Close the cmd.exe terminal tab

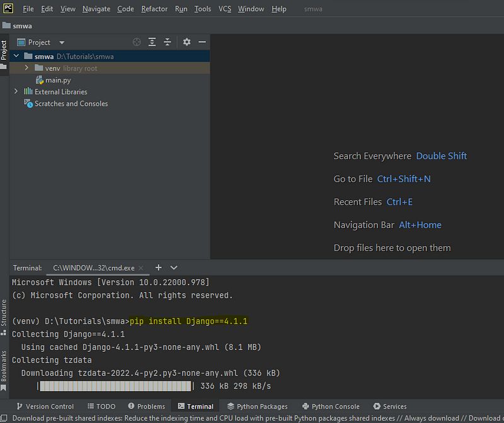tap(140, 268)
